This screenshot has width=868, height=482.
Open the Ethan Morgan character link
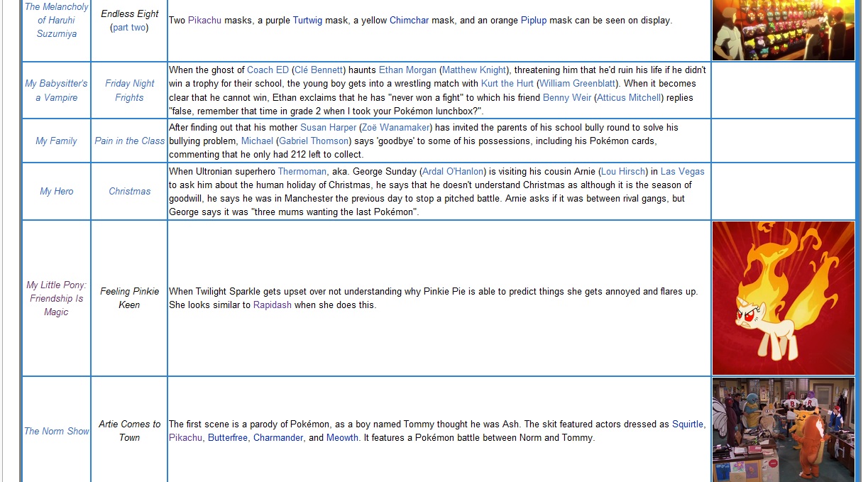[x=407, y=70]
